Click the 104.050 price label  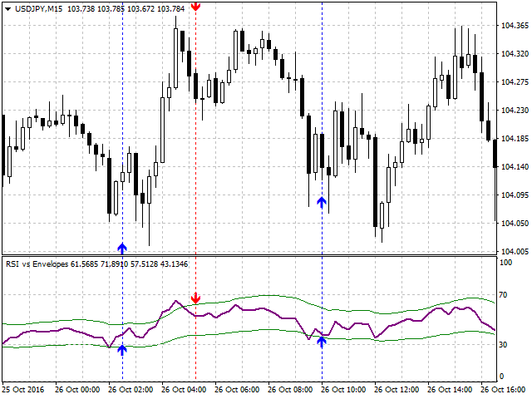pyautogui.click(x=515, y=224)
